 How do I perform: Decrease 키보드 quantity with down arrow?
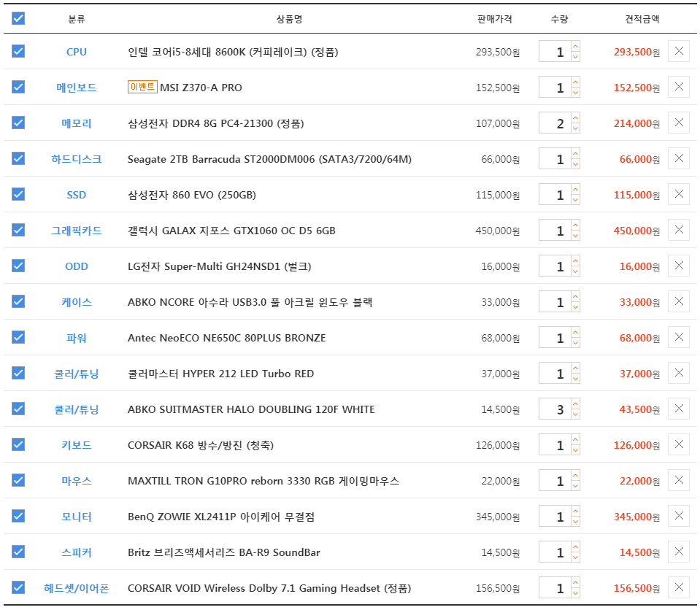point(575,449)
